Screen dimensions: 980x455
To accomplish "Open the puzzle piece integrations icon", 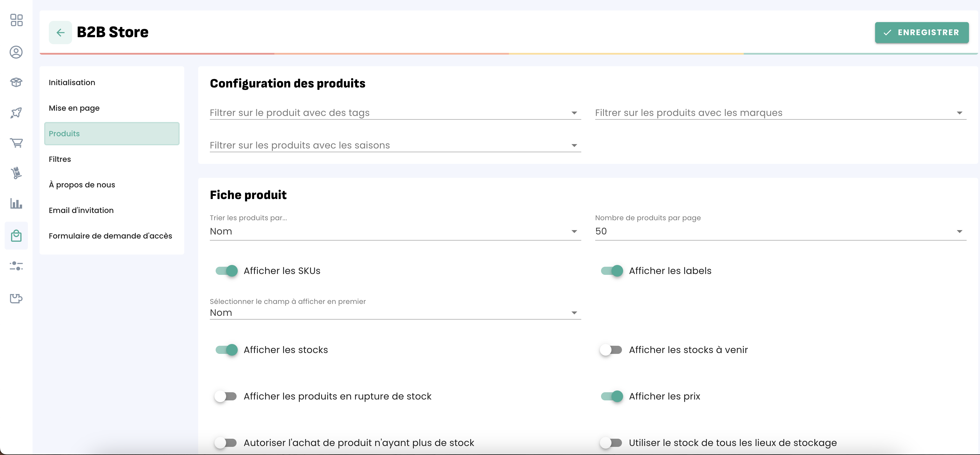I will point(16,298).
